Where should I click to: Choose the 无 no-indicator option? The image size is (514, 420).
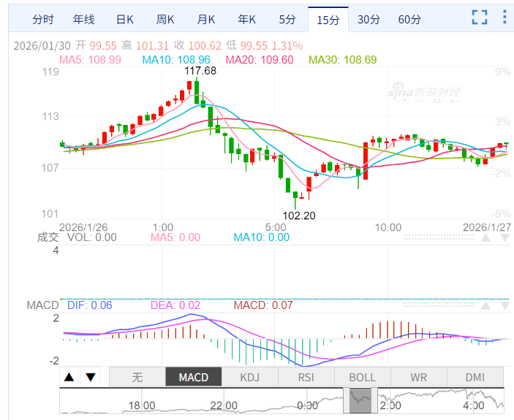[x=137, y=377]
